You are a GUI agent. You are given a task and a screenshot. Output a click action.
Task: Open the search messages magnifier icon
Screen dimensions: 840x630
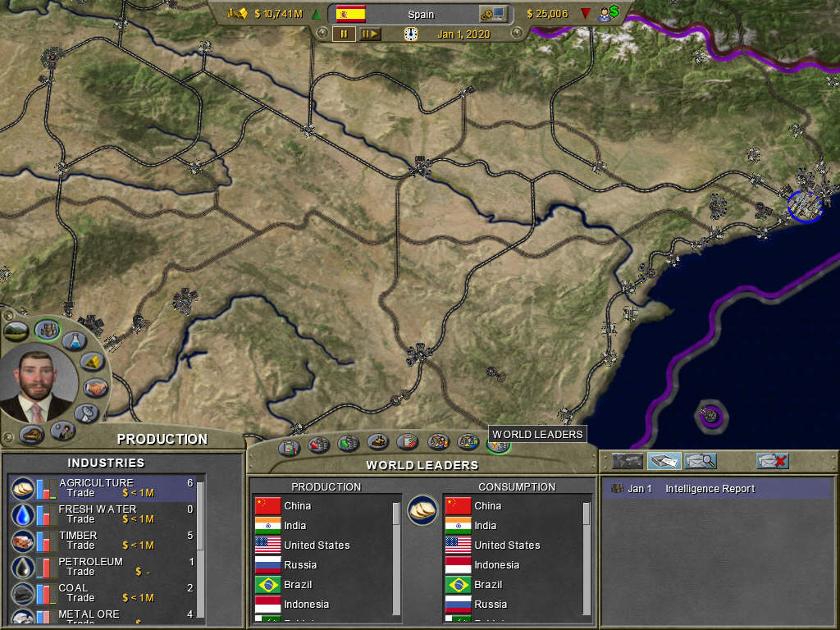(x=700, y=461)
